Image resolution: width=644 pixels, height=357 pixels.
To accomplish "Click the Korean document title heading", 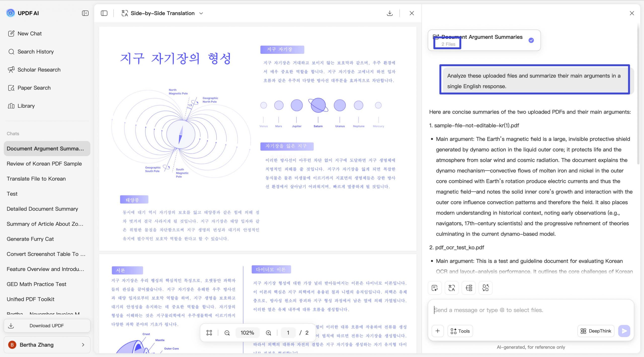I will pos(175,58).
